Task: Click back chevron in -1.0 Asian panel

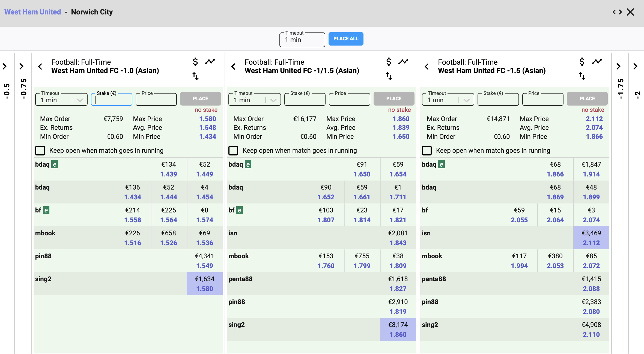Action: click(40, 67)
